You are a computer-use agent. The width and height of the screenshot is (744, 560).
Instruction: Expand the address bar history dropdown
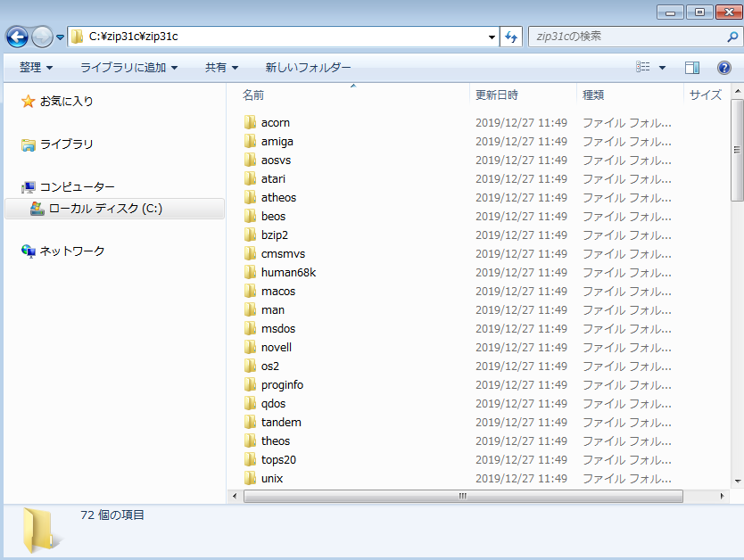[492, 37]
